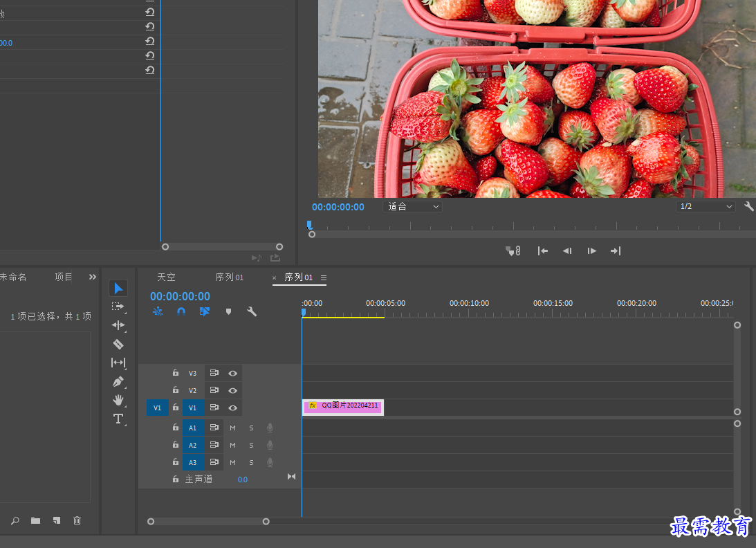Expand hidden project panel tabs chevron

click(x=93, y=277)
